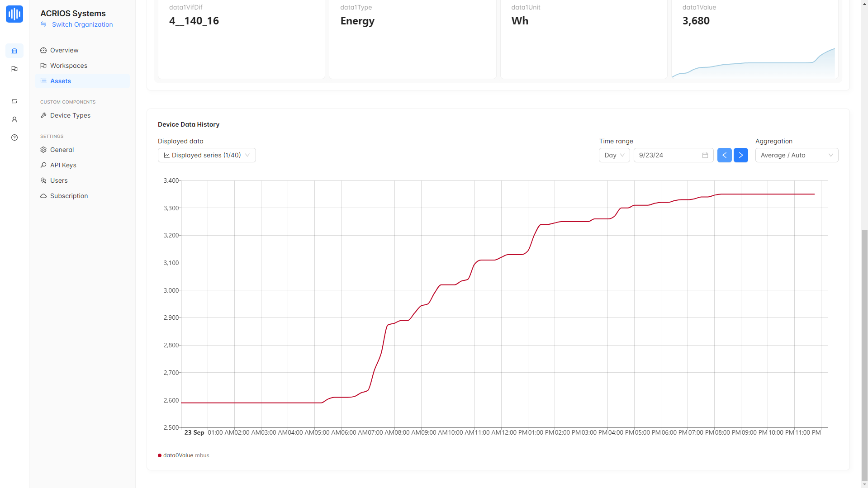The height and width of the screenshot is (488, 868).
Task: Open the Average / Auto aggregation dropdown
Action: click(x=796, y=155)
